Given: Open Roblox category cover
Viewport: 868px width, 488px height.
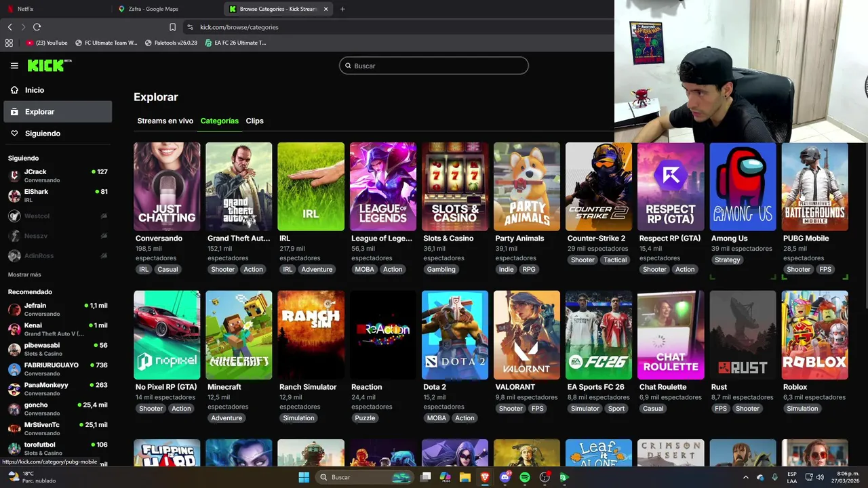Looking at the screenshot, I should pos(814,335).
